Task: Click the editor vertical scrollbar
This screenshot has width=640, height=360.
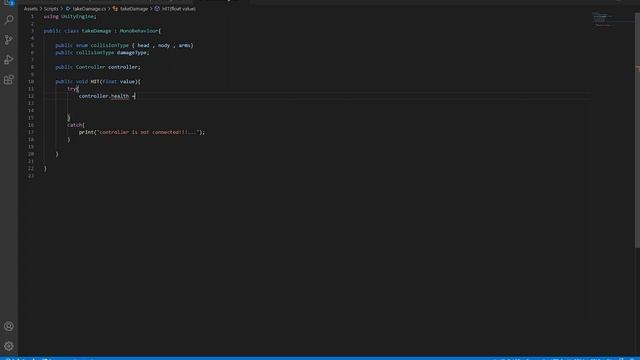Action: tap(637, 131)
